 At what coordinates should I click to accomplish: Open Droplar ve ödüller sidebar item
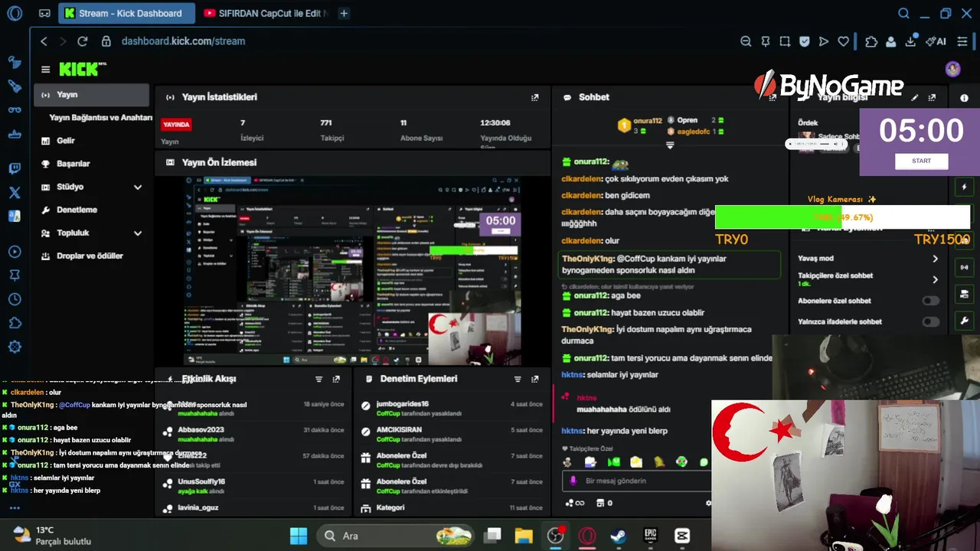pyautogui.click(x=92, y=256)
